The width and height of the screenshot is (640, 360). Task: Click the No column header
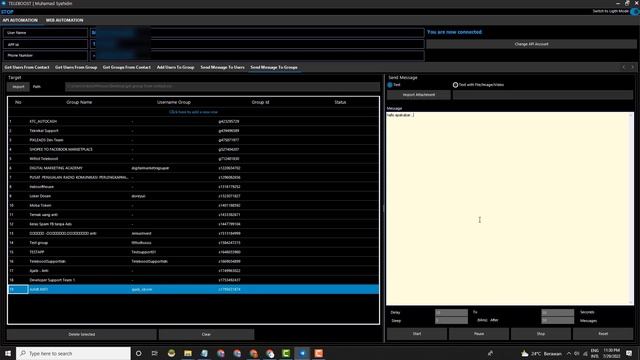[18, 102]
